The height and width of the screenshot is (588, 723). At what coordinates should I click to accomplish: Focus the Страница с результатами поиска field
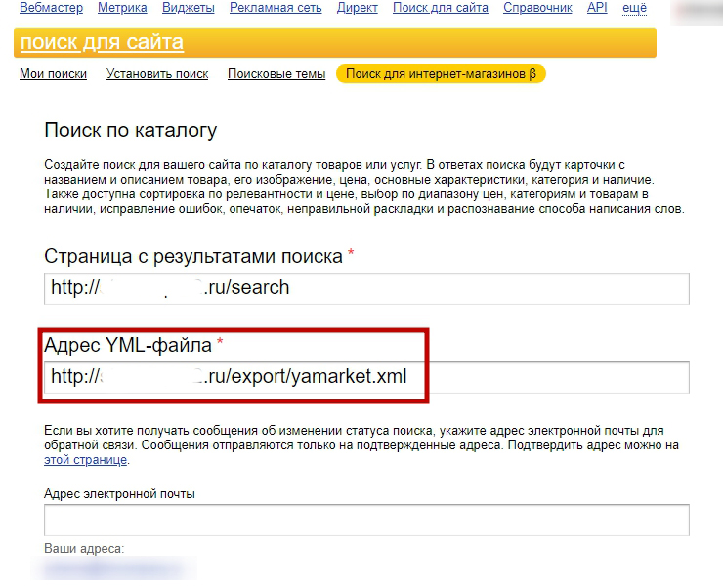pos(366,289)
